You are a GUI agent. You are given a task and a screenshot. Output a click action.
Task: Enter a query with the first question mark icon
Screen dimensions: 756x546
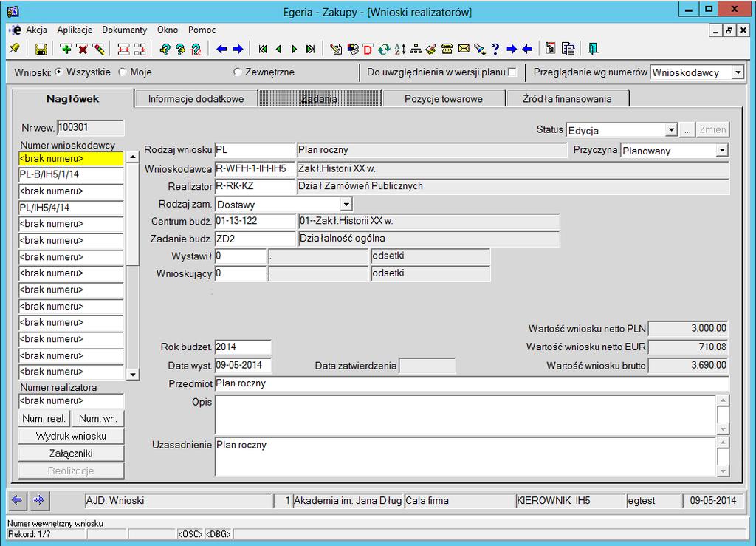(x=165, y=49)
